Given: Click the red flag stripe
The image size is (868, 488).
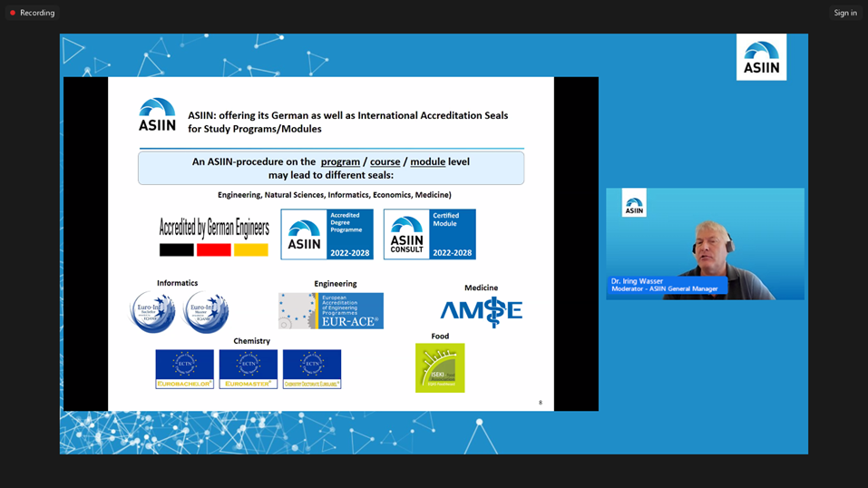Looking at the screenshot, I should click(x=214, y=249).
